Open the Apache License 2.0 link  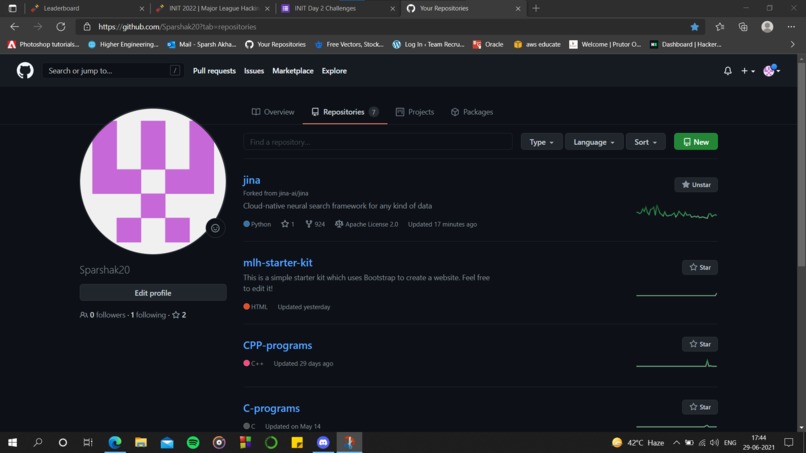tap(366, 224)
